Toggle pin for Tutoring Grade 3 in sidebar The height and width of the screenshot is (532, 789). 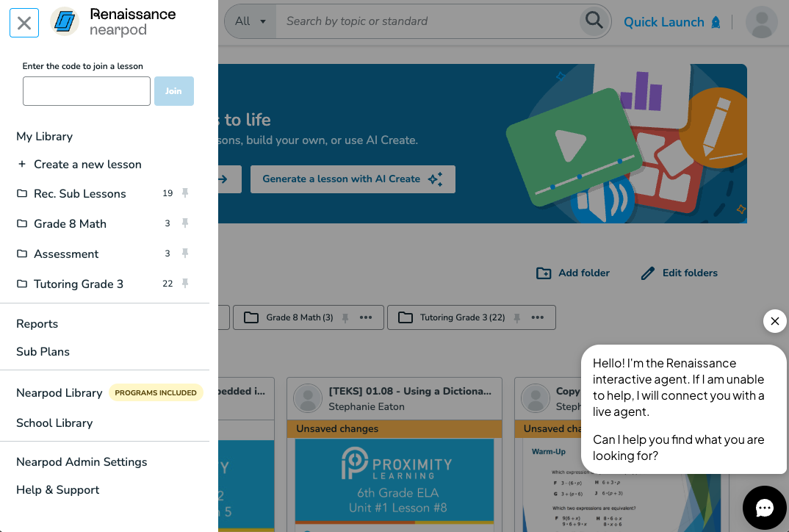(185, 284)
